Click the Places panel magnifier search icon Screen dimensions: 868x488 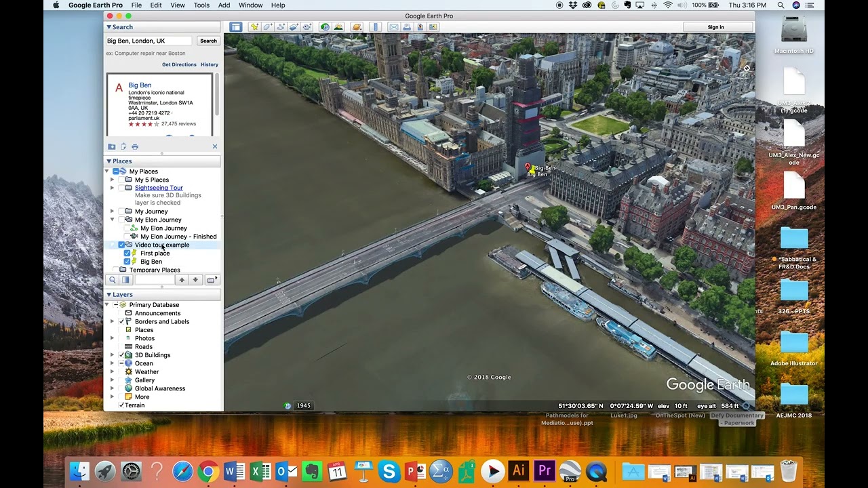pyautogui.click(x=113, y=280)
